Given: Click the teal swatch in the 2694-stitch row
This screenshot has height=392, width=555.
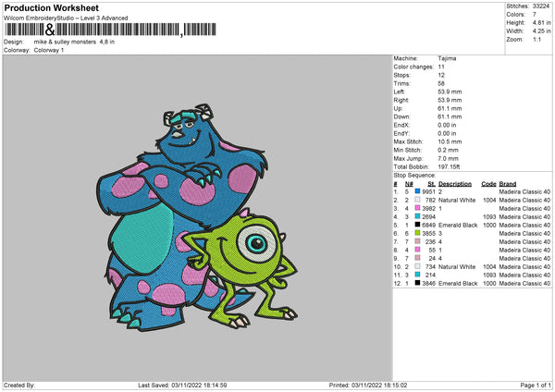Looking at the screenshot, I should click(417, 216).
